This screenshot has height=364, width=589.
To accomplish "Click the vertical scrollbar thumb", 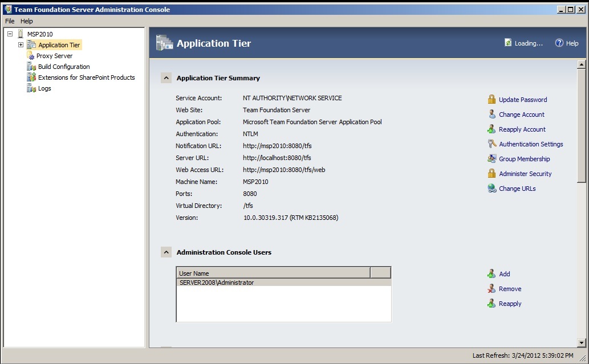I will click(x=581, y=125).
